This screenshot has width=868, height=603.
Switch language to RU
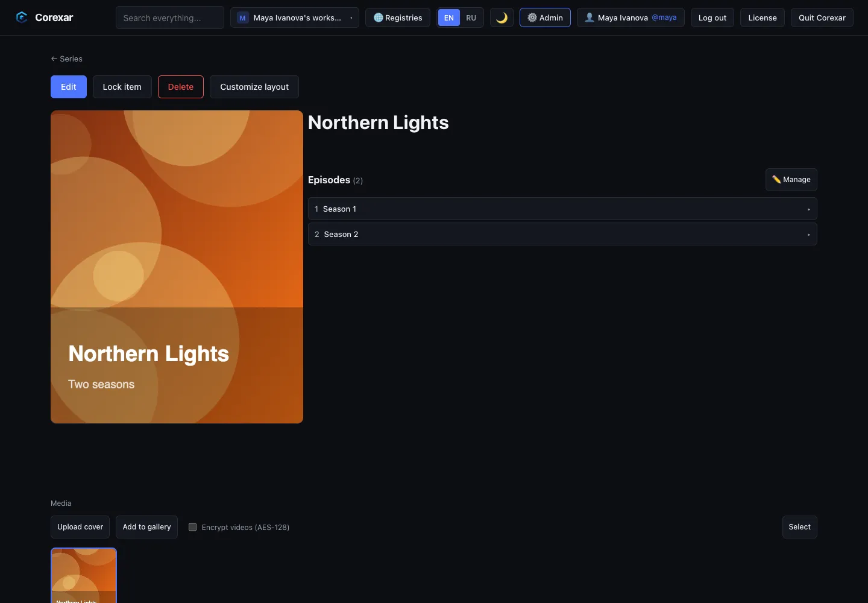(471, 17)
